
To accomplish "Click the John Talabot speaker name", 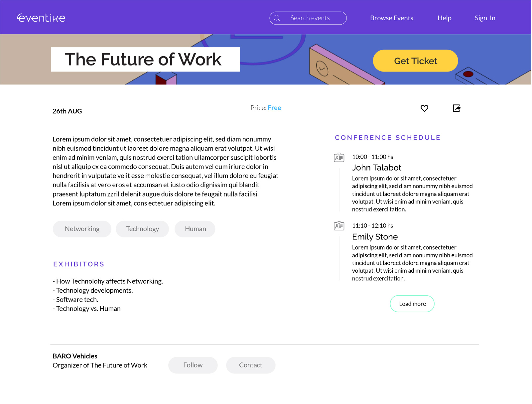I will 376,168.
